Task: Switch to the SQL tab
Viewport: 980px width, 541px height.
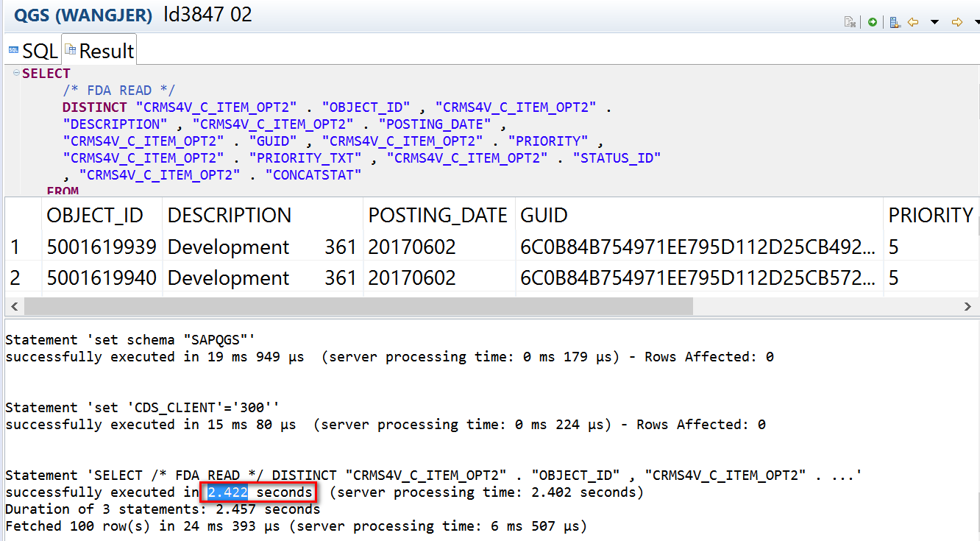Action: tap(32, 51)
